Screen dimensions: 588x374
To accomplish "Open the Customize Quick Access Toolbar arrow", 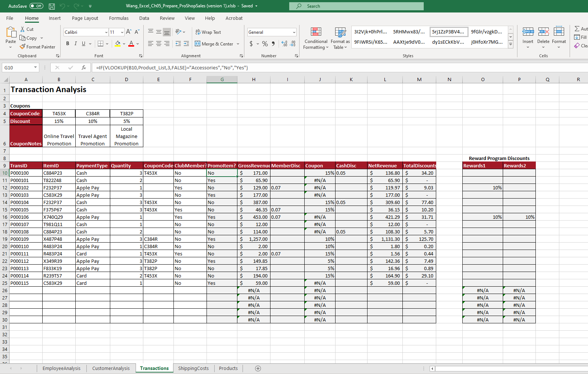I will point(90,6).
